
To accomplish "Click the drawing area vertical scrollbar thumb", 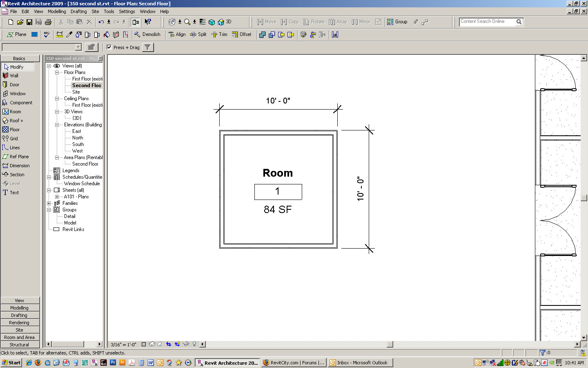I will point(584,198).
